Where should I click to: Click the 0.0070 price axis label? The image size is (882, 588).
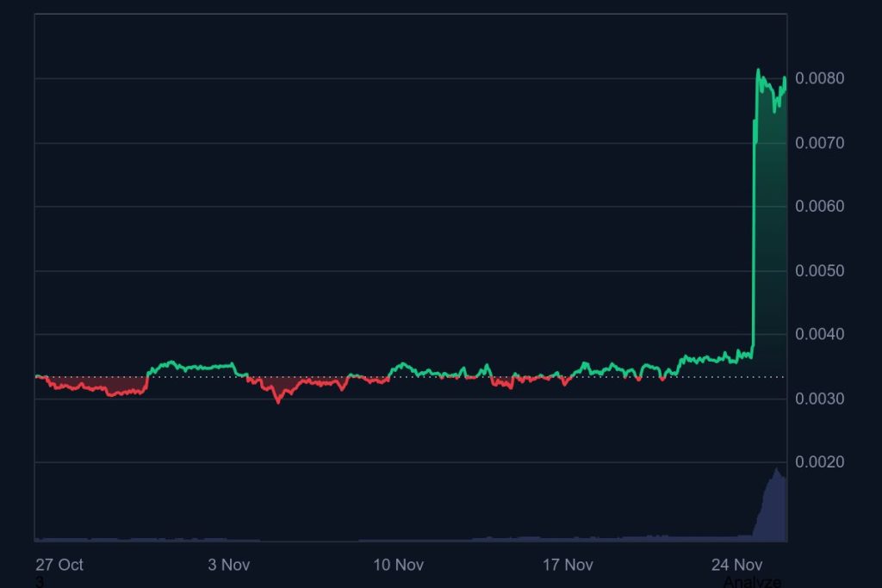pyautogui.click(x=820, y=143)
